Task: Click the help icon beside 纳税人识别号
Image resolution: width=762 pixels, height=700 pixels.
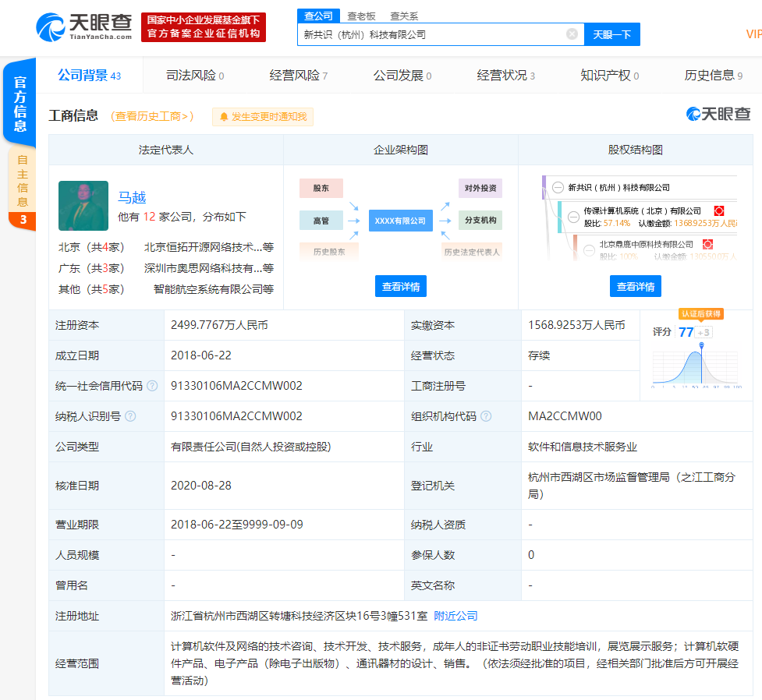Action: (x=130, y=416)
